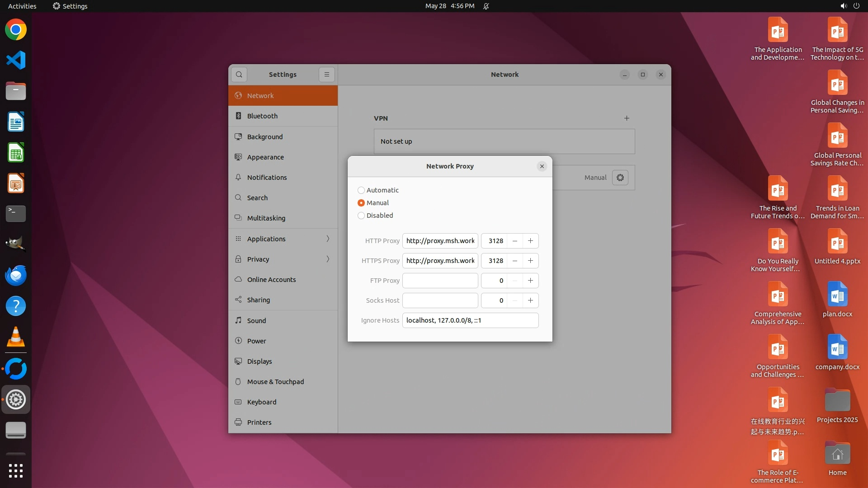Image resolution: width=868 pixels, height=488 pixels.
Task: Open the Sound settings panel
Action: click(x=256, y=320)
